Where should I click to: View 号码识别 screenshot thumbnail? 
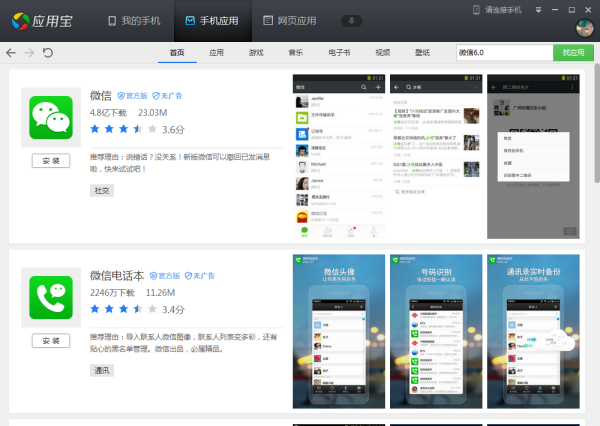click(x=436, y=331)
